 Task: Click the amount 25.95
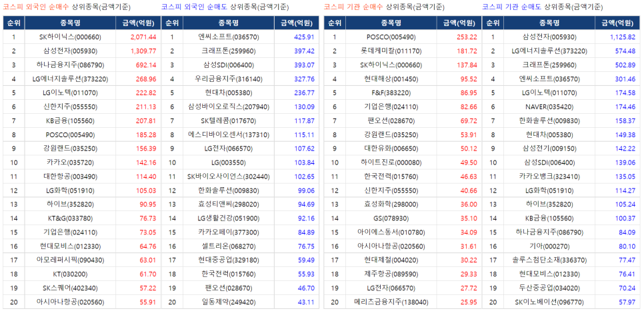pyautogui.click(x=469, y=302)
